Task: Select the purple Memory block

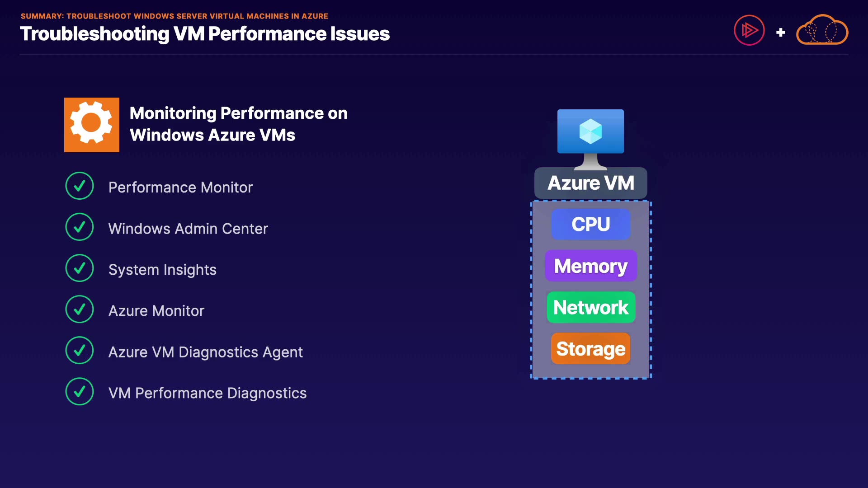Action: (x=590, y=266)
